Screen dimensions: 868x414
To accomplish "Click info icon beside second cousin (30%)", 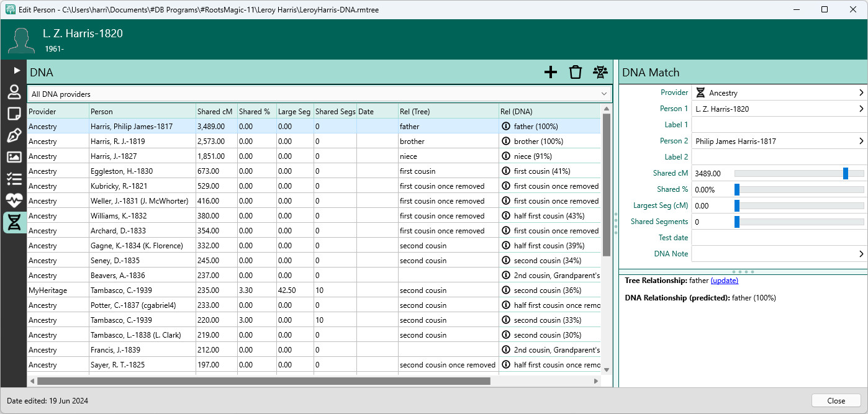I will 506,335.
